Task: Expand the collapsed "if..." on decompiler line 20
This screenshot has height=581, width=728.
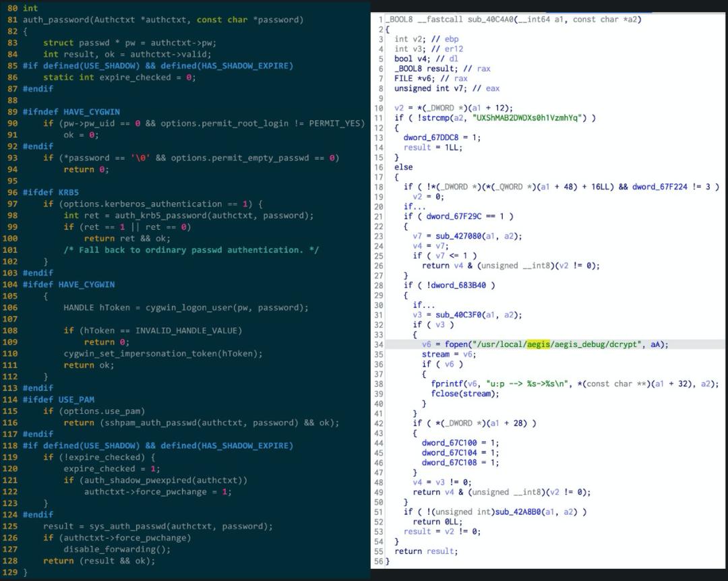Action: (x=414, y=206)
